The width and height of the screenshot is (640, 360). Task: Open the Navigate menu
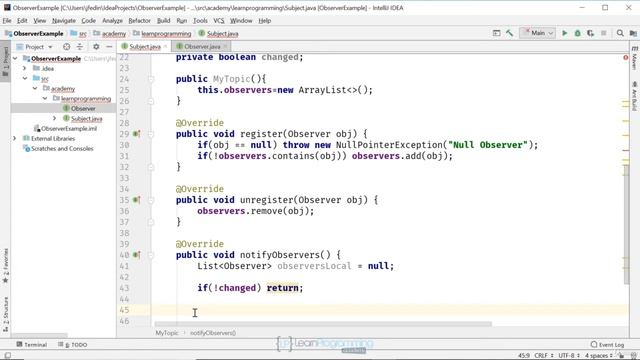(x=64, y=20)
